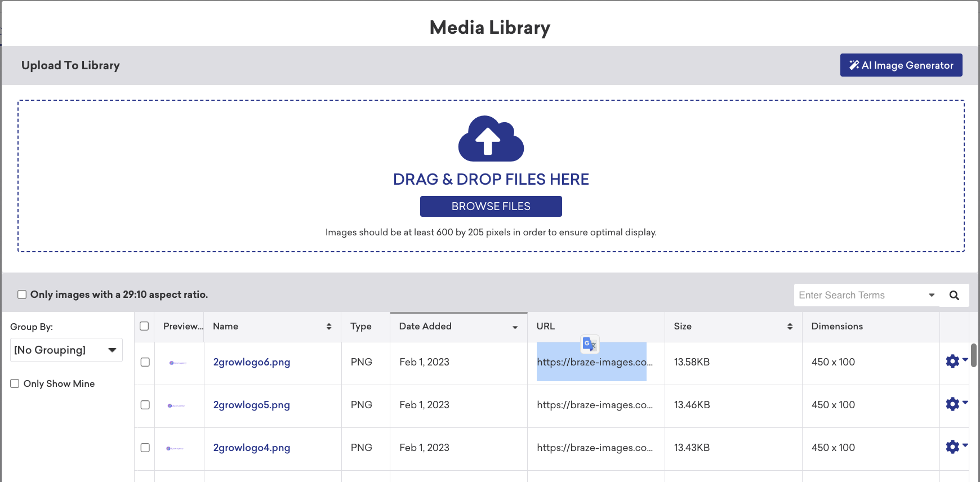Click the cloud upload icon

(491, 139)
